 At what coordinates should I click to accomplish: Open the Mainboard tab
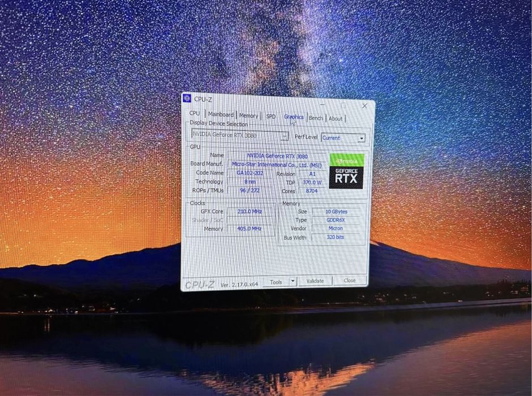pyautogui.click(x=221, y=115)
